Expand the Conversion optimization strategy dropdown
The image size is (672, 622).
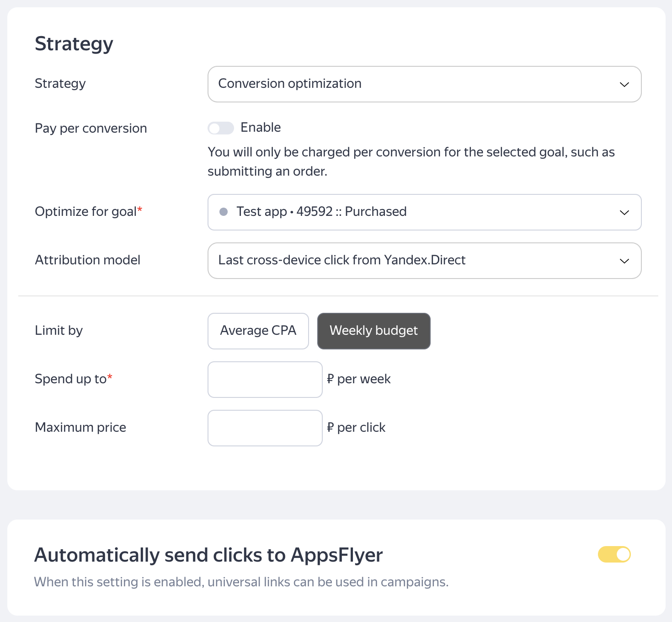tap(425, 84)
